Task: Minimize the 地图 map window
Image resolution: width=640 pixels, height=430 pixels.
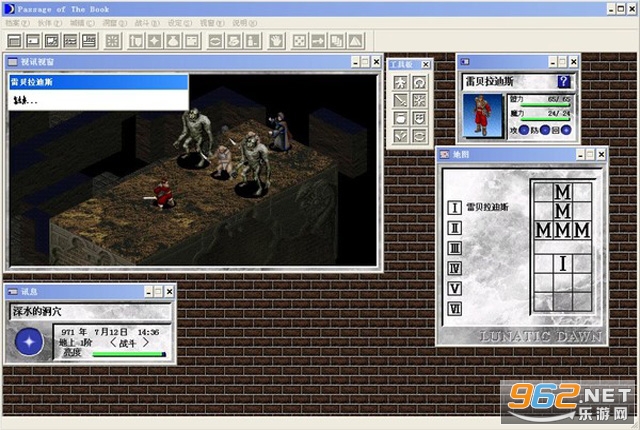Action: [580, 155]
